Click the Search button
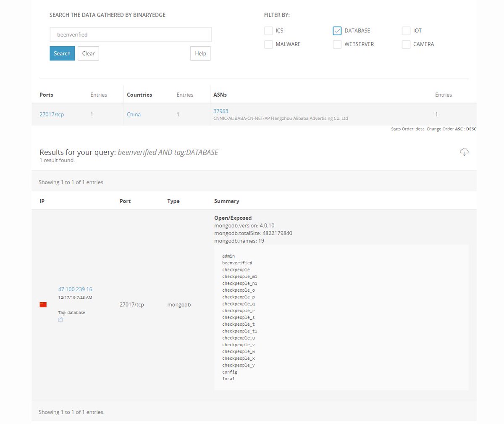The height and width of the screenshot is (424, 504). pyautogui.click(x=62, y=53)
